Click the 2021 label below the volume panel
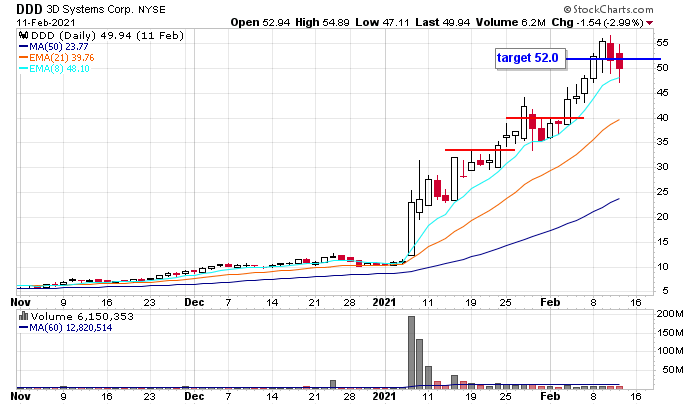This screenshot has width=700, height=405. (x=384, y=397)
